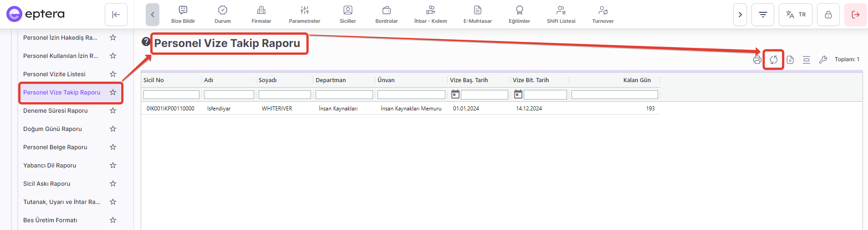Open Yabancı Dil Raporu from sidebar
The height and width of the screenshot is (230, 868).
tap(50, 165)
